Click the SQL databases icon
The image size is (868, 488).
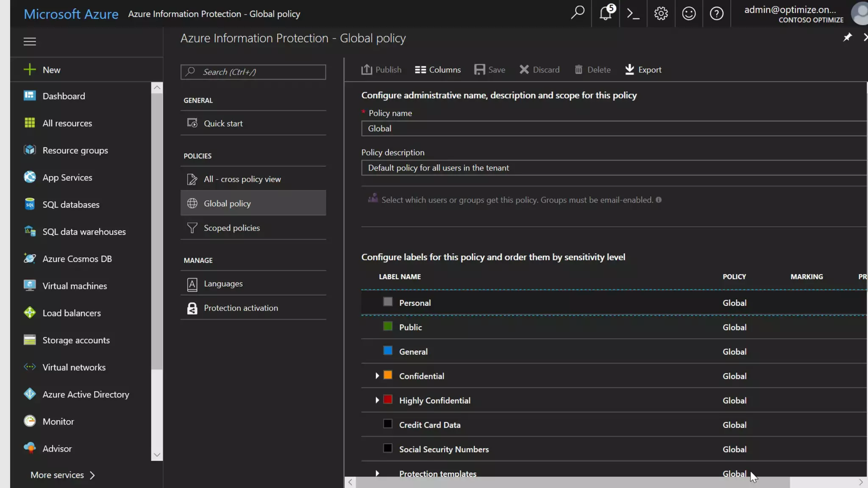coord(30,204)
